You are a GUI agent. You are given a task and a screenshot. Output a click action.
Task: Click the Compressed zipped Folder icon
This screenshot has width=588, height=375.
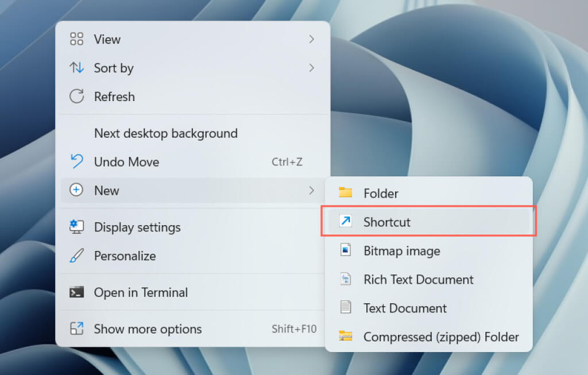(x=345, y=336)
